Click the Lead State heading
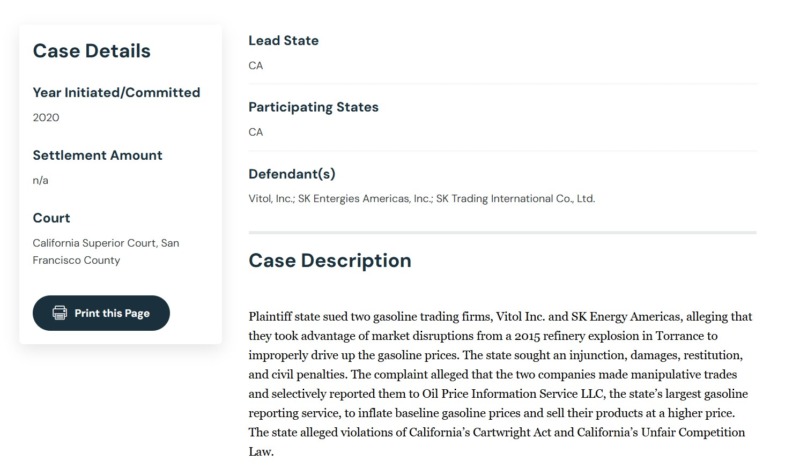 coord(284,40)
